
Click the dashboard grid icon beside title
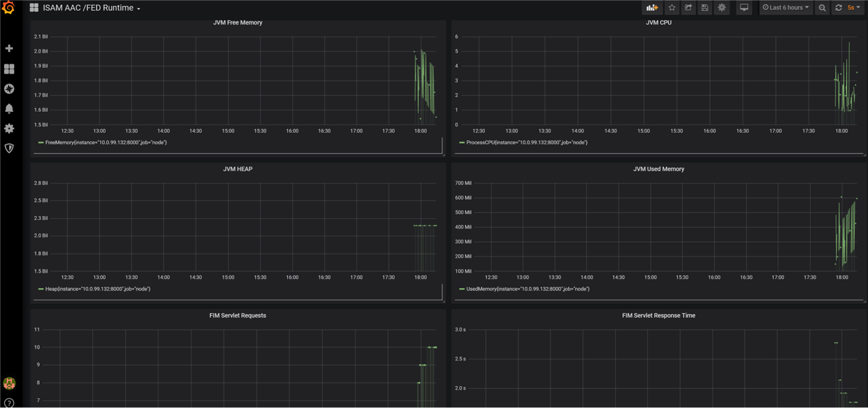34,8
